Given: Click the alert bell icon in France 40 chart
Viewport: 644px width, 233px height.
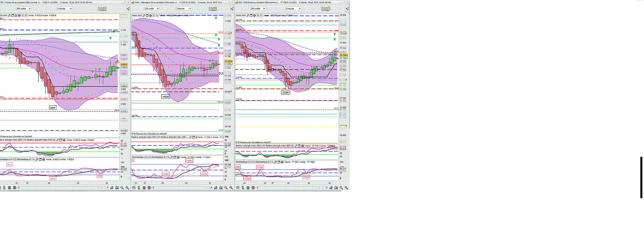Looking at the screenshot, I should click(16, 15).
